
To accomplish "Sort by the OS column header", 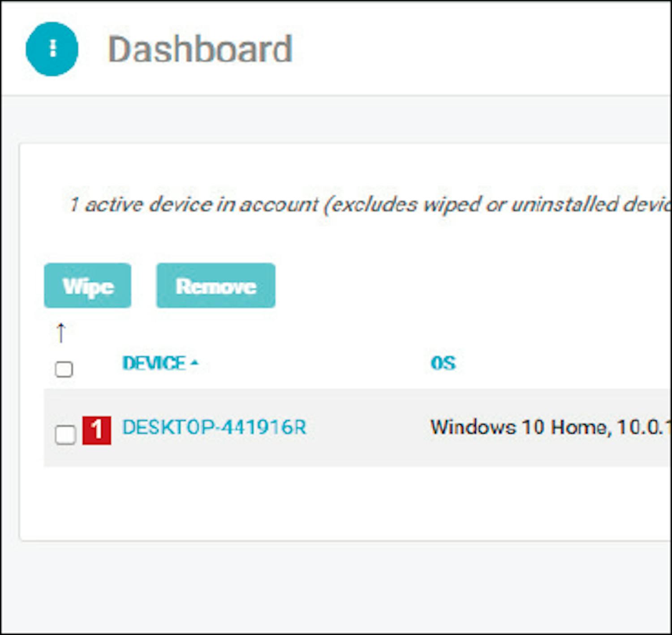I will point(443,363).
